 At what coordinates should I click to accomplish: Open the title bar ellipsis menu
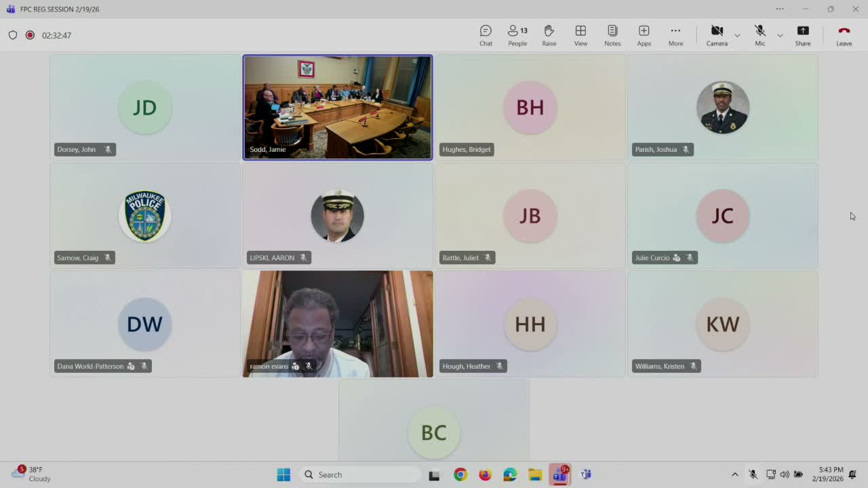(x=780, y=9)
